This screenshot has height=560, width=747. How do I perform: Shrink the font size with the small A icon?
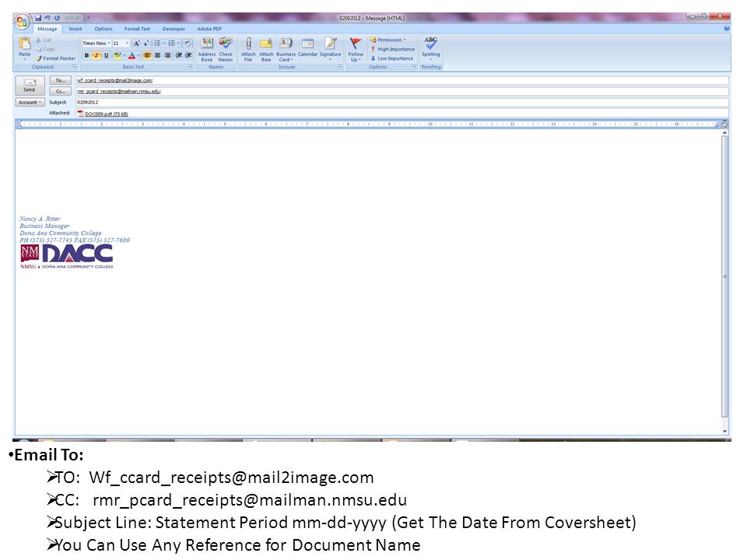click(146, 44)
